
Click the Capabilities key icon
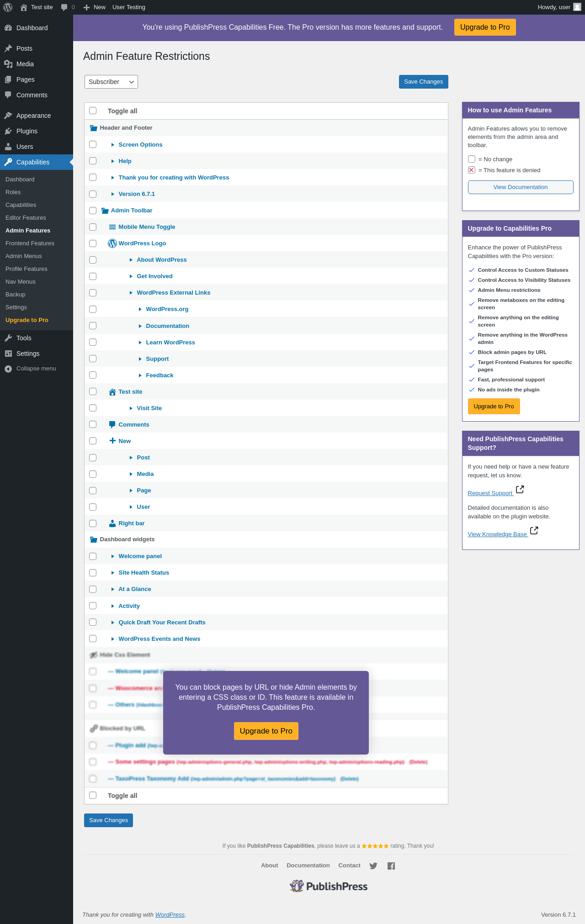coord(8,162)
